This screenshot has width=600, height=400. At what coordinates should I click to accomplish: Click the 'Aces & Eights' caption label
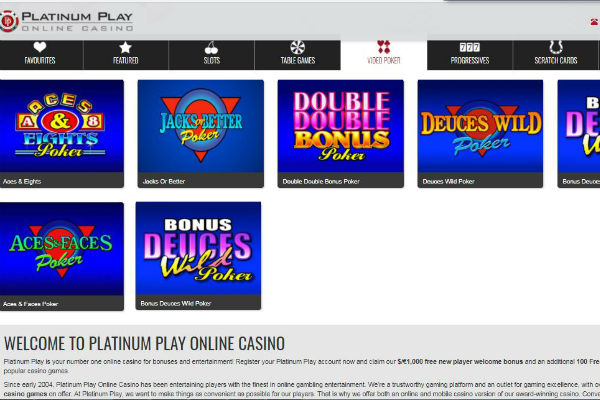(x=22, y=181)
